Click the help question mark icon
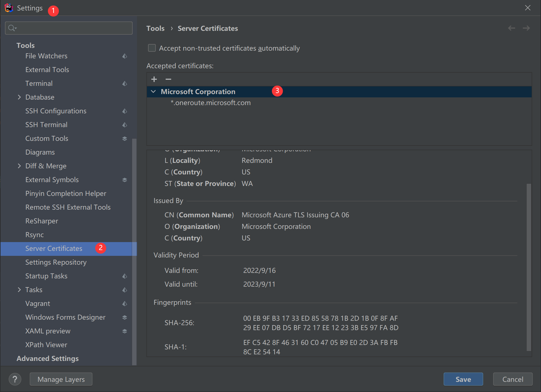 pyautogui.click(x=15, y=379)
